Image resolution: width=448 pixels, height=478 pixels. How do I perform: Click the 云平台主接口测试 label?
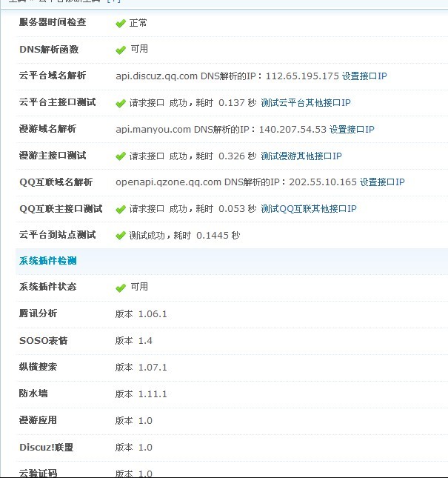click(x=57, y=102)
